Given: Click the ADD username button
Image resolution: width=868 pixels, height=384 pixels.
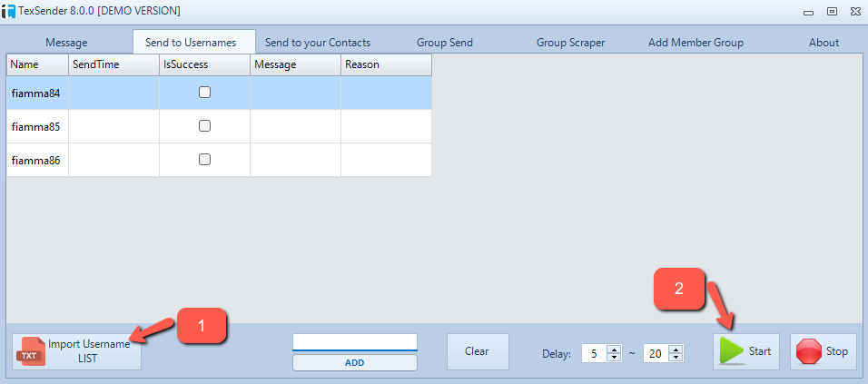Looking at the screenshot, I should [x=354, y=362].
